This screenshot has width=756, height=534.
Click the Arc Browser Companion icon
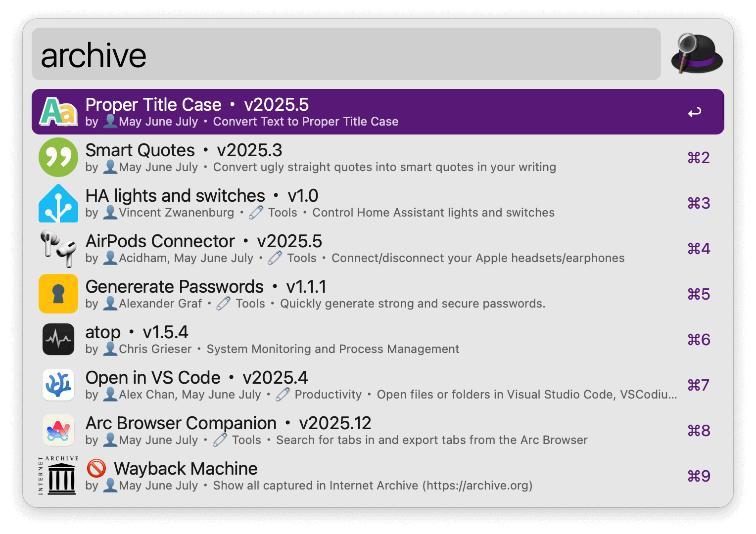(x=58, y=430)
